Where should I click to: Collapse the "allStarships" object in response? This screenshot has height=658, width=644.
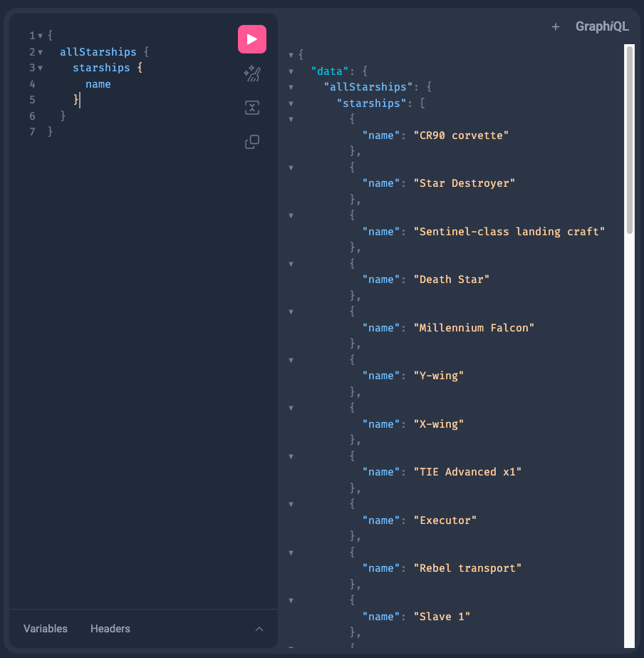click(x=291, y=87)
